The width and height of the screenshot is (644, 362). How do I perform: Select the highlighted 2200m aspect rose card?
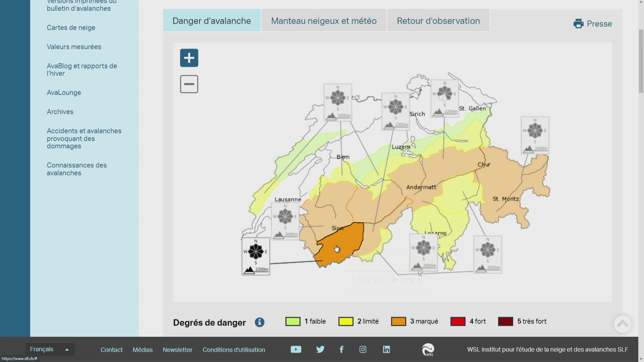pos(256,256)
